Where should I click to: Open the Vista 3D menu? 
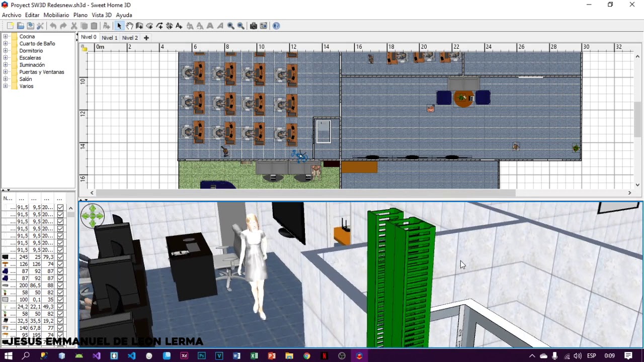(x=102, y=15)
